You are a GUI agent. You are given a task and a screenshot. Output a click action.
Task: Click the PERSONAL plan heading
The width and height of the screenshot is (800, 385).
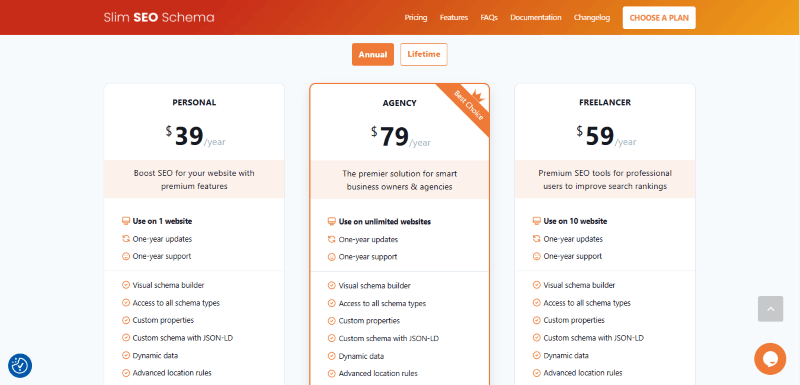[194, 102]
